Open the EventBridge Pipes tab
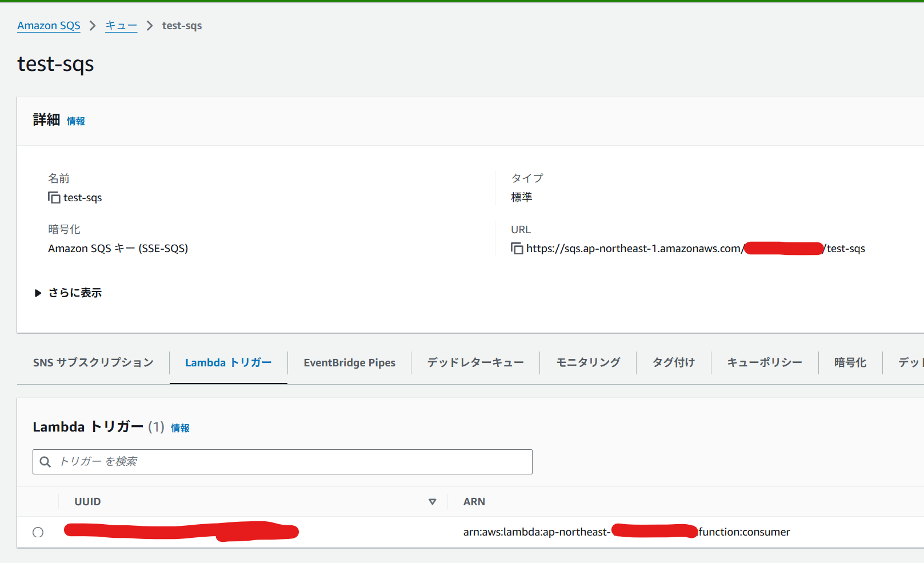 coord(350,362)
